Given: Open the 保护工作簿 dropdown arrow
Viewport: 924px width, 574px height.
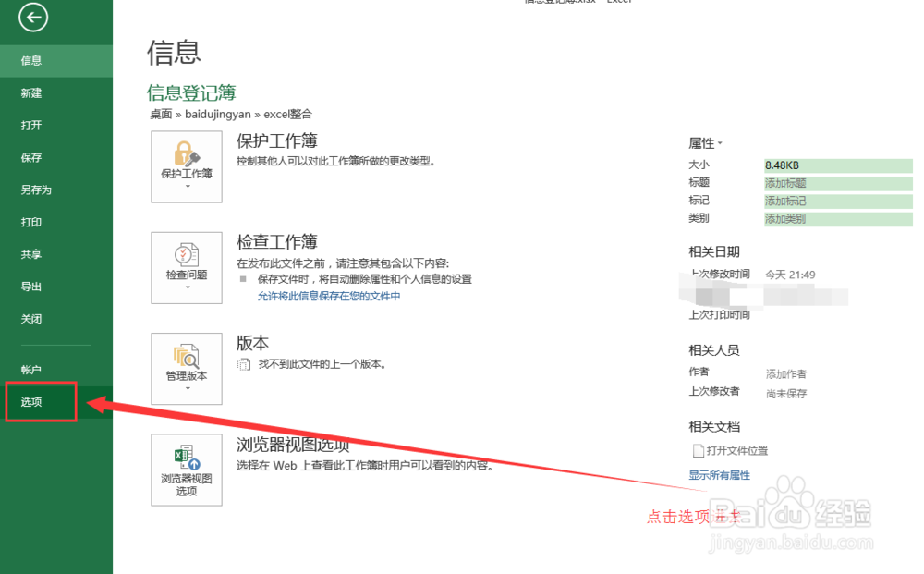Looking at the screenshot, I should [186, 187].
